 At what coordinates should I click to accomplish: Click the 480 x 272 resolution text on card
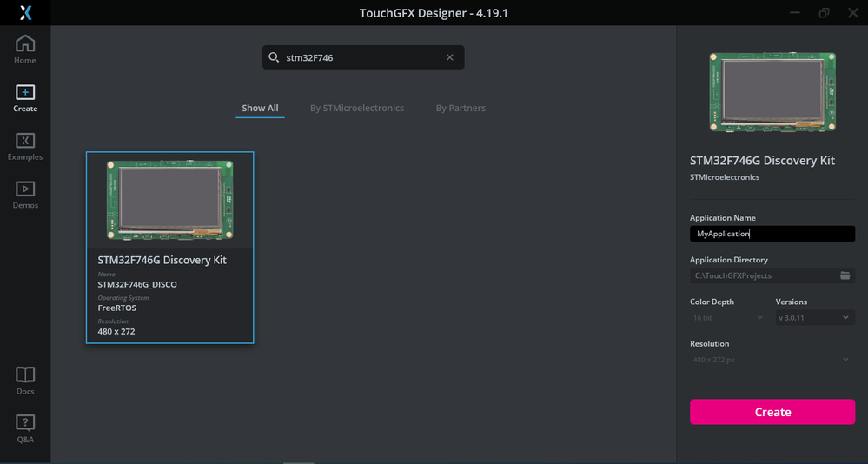116,331
